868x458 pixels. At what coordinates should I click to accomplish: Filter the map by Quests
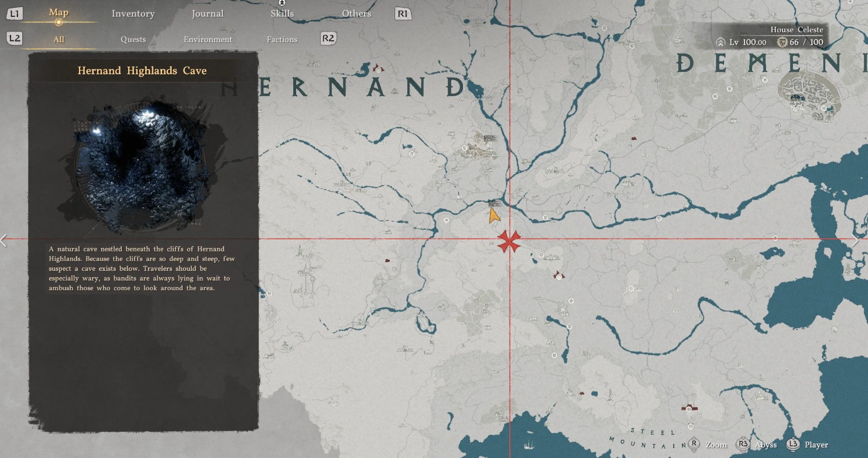tap(133, 39)
